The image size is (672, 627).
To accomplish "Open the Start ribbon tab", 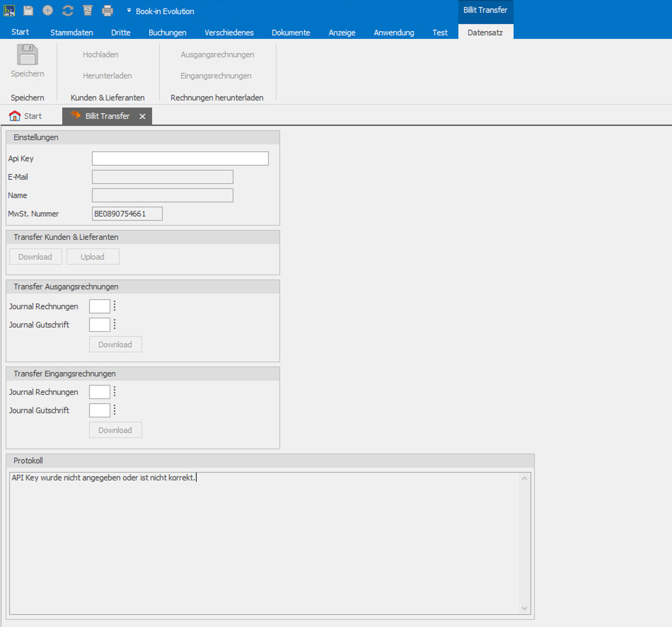I will 20,32.
